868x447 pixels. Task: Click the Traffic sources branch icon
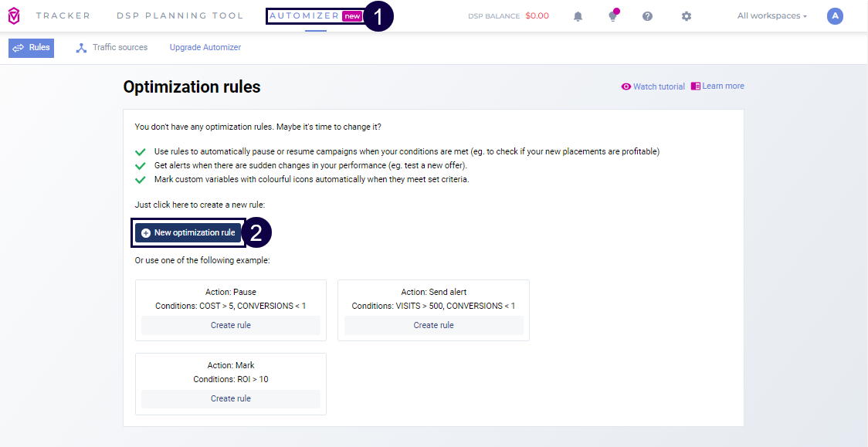pos(81,47)
